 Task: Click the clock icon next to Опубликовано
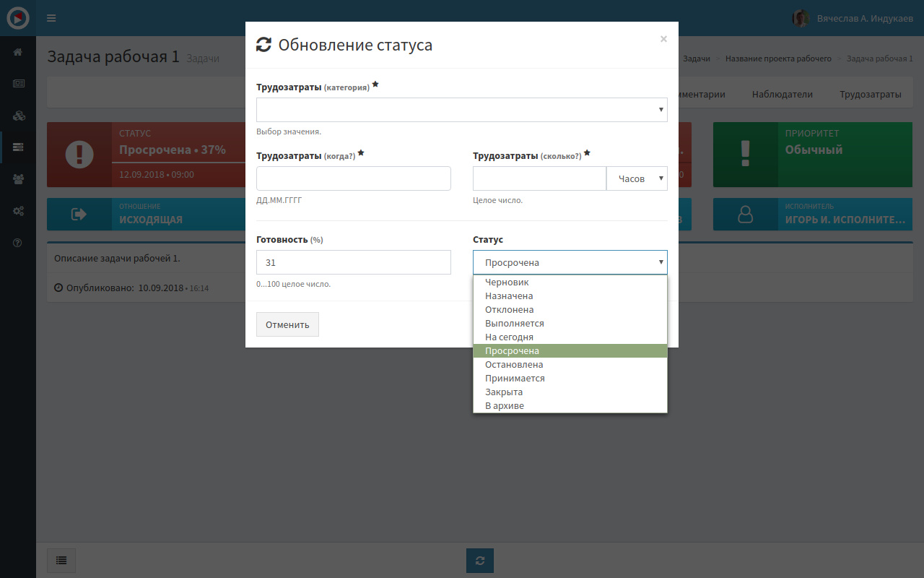tap(58, 288)
